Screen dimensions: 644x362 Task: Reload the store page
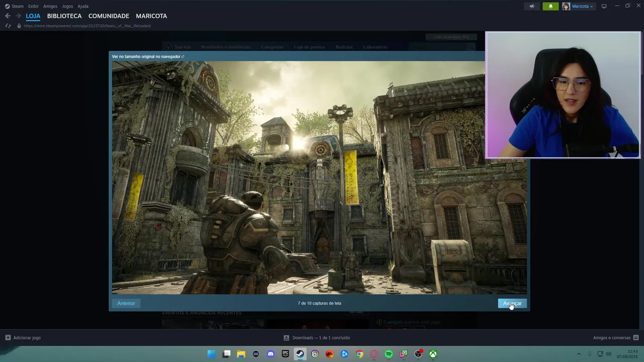click(8, 26)
